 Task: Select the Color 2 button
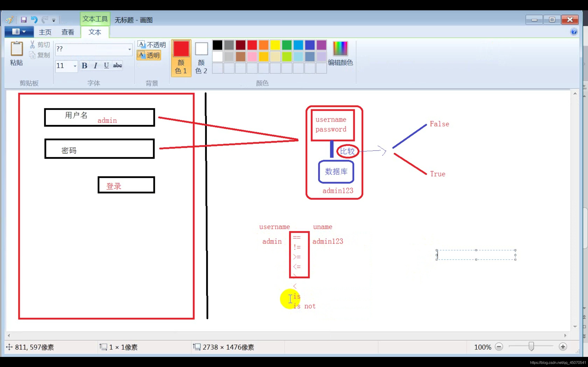click(201, 58)
